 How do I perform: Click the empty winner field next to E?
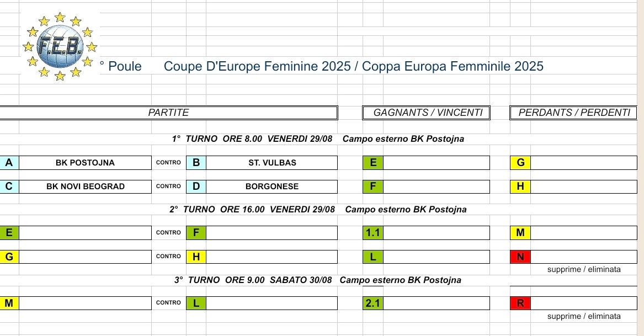point(436,163)
